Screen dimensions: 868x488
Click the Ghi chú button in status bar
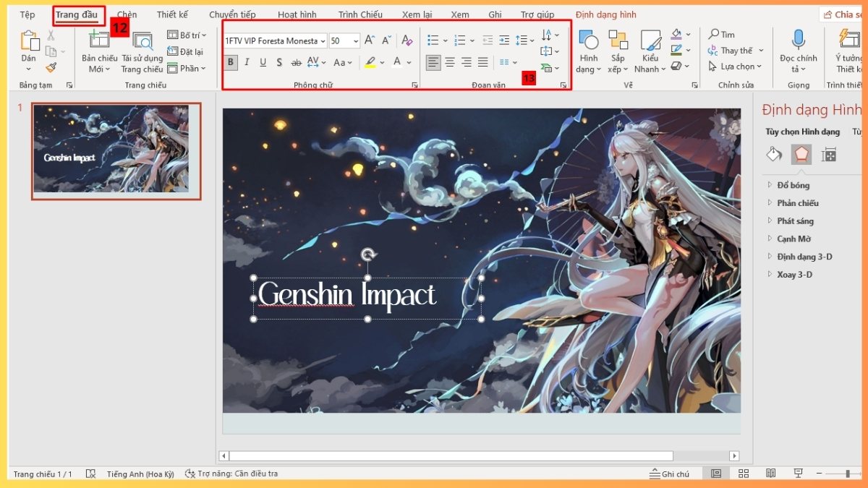[669, 474]
